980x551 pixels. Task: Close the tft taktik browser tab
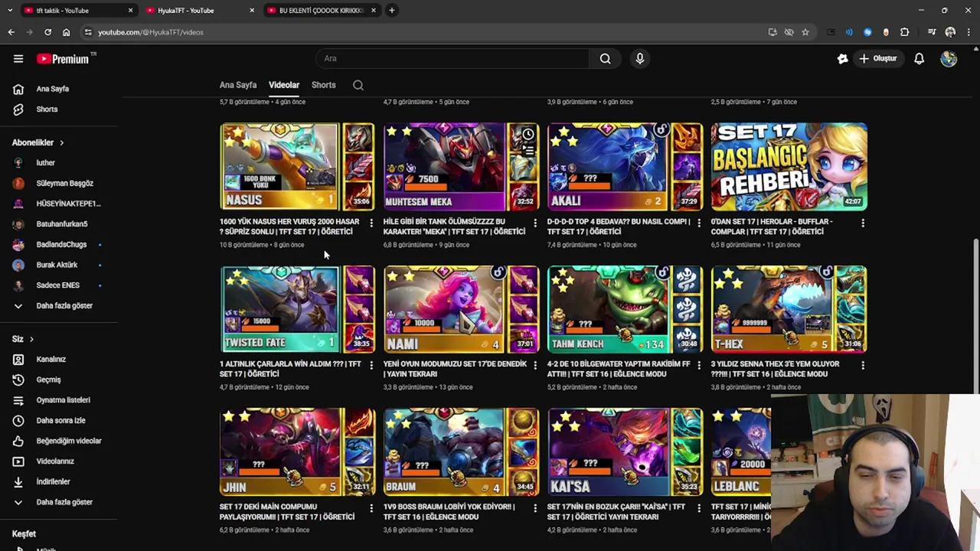point(130,11)
